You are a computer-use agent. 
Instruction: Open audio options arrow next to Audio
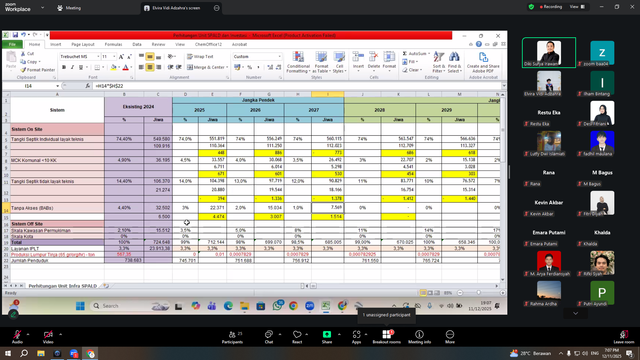(x=28, y=334)
